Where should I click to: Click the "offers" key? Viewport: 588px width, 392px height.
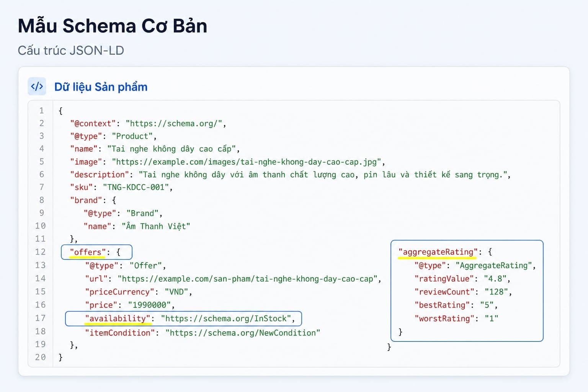tap(88, 252)
